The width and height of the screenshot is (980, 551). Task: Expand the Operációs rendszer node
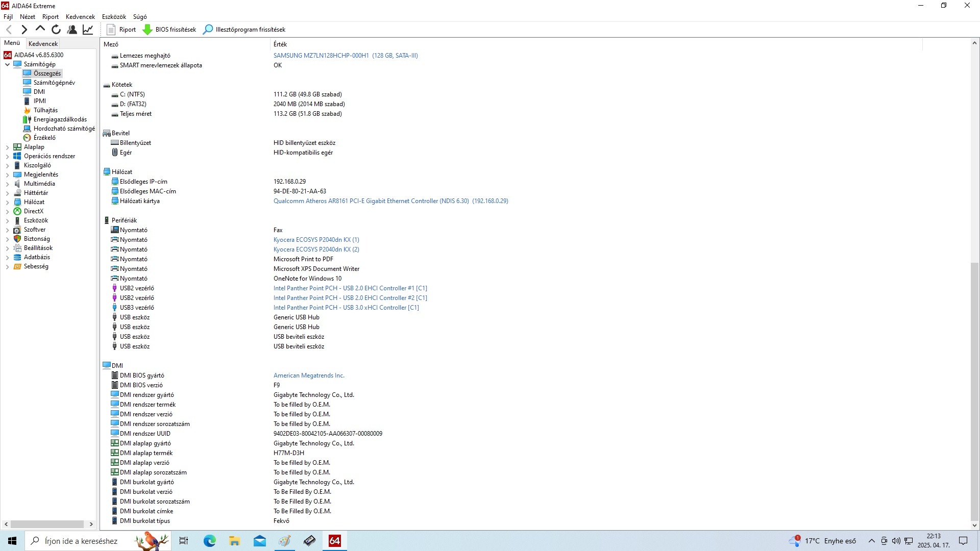point(7,156)
